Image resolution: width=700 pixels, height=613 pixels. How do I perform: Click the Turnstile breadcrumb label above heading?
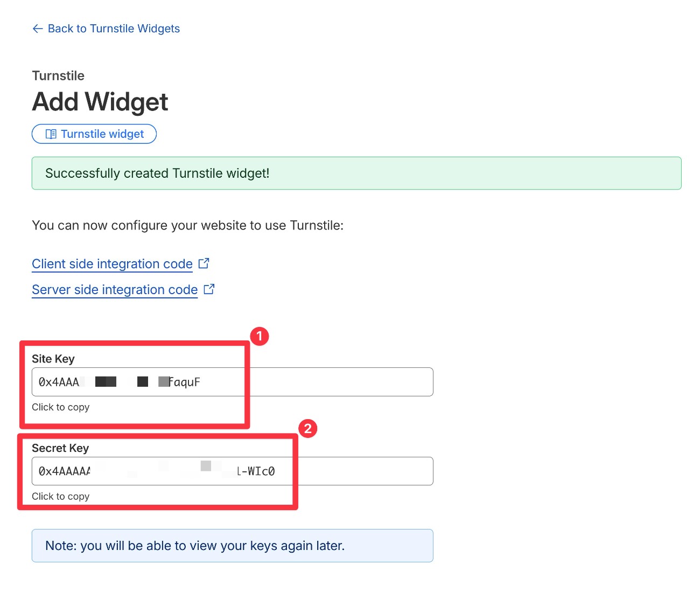[x=58, y=75]
